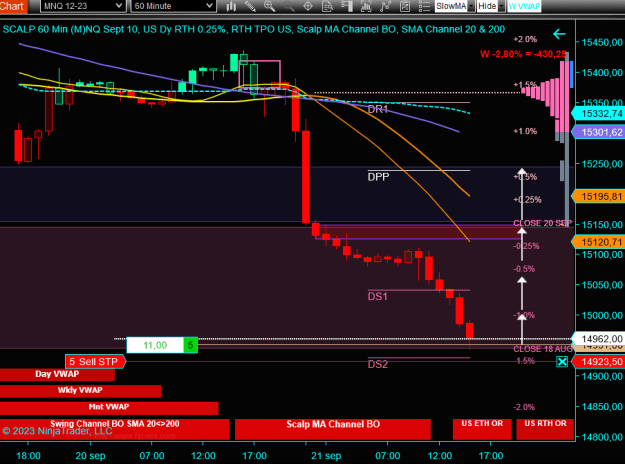Click the CLOSE 20 SEP label
This screenshot has height=464, width=625.
(542, 223)
